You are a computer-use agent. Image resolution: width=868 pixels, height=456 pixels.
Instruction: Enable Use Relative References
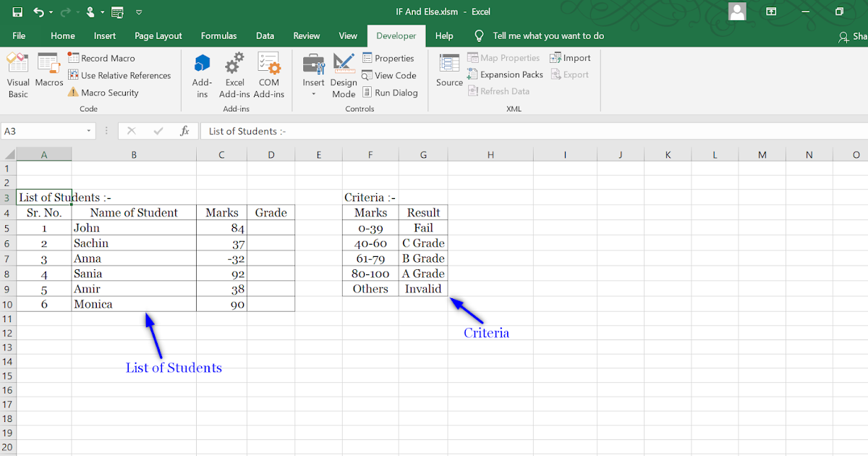click(119, 75)
